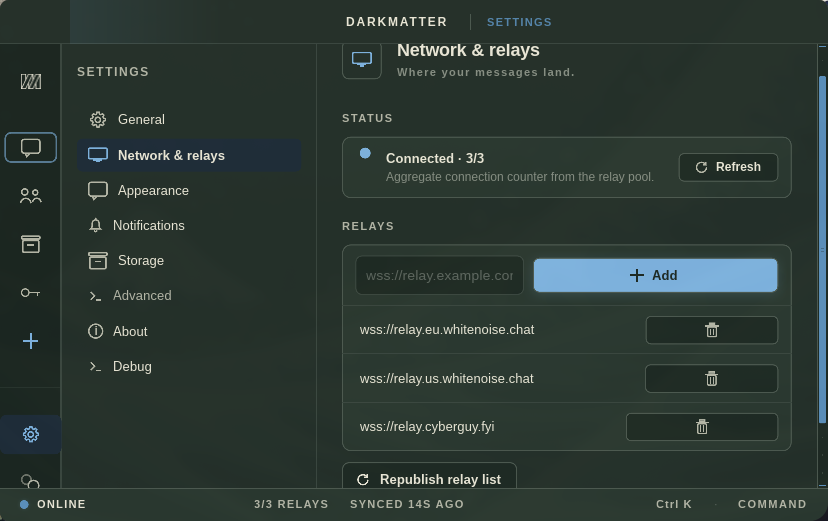
Task: Open the key icon in left rail
Action: pos(31,292)
